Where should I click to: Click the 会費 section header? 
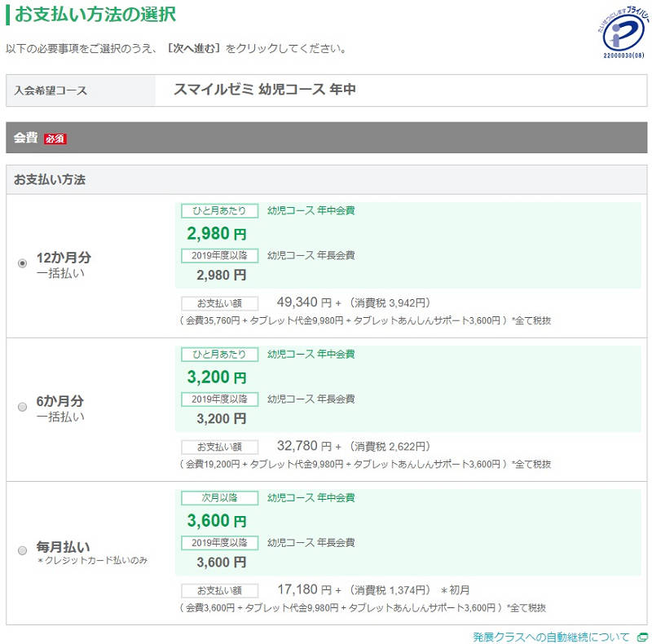(x=327, y=138)
